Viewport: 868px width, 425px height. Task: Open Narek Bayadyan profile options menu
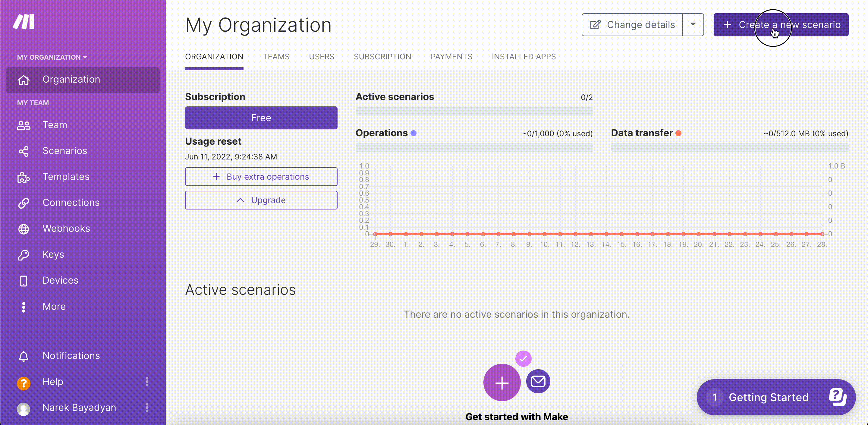click(x=147, y=408)
